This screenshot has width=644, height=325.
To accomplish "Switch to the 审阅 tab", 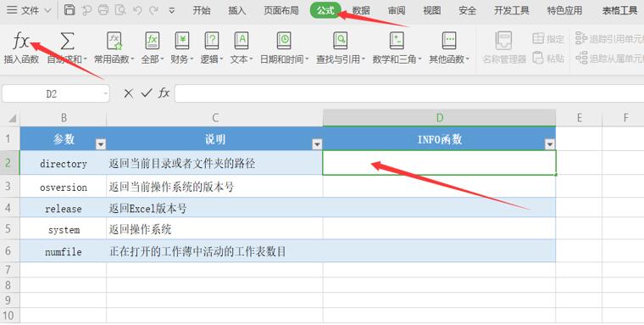I will tap(397, 11).
